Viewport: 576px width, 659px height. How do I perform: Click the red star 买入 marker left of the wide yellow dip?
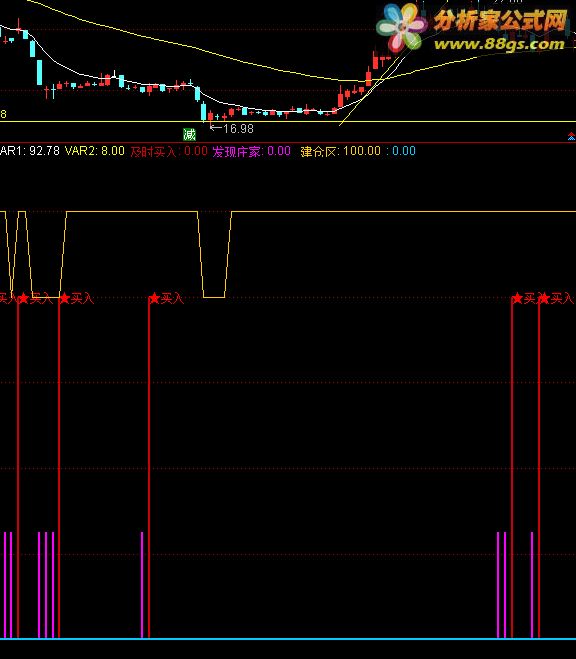click(x=167, y=298)
